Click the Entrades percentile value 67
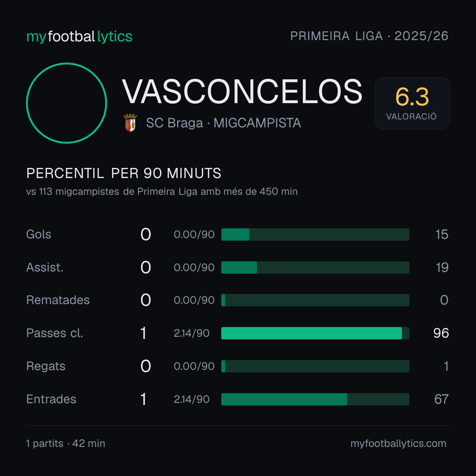 tap(441, 399)
